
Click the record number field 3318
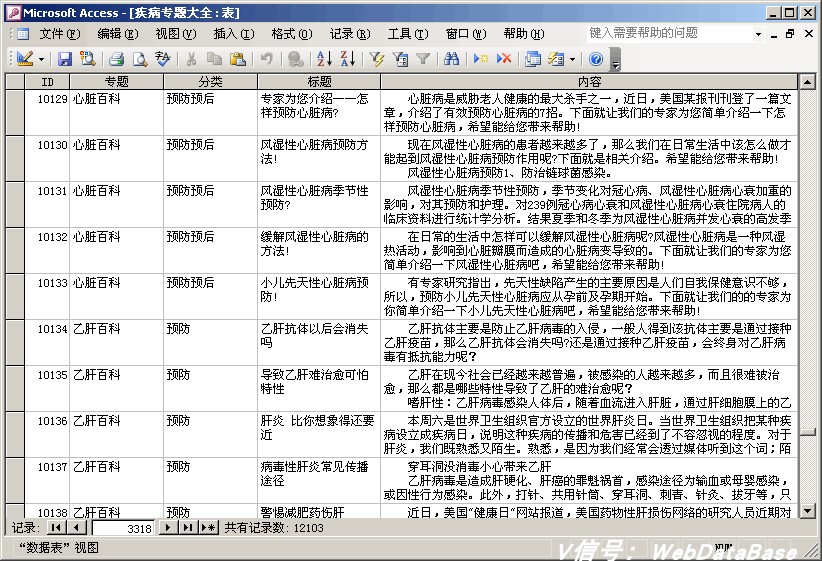click(123, 528)
